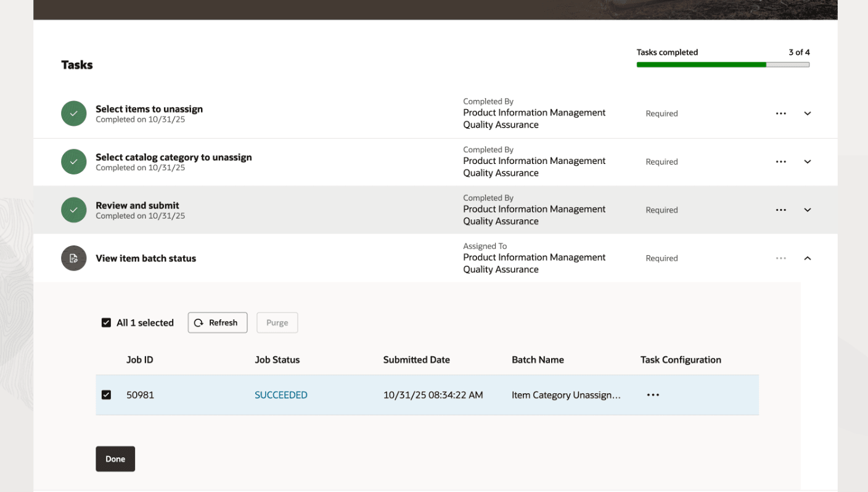Screen dimensions: 868x492
Task: Collapse the "View item batch status" section
Action: pos(807,258)
